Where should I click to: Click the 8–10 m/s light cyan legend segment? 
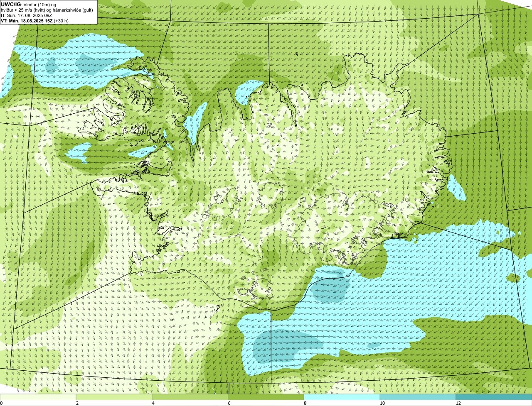pos(342,397)
